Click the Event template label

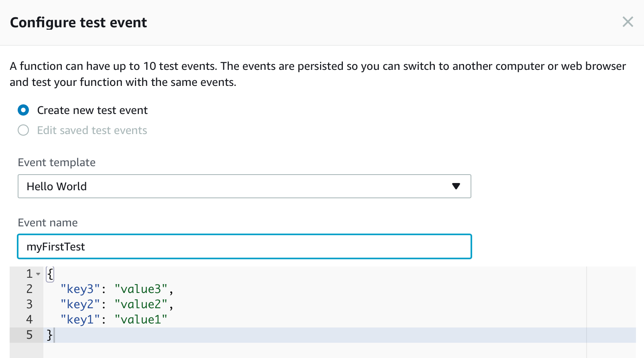click(x=57, y=162)
